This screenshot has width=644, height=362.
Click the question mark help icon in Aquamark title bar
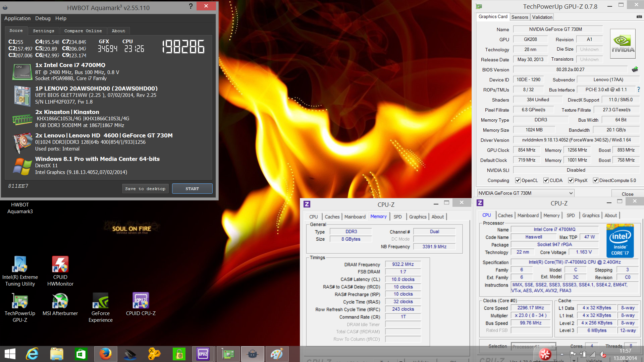pos(191,6)
